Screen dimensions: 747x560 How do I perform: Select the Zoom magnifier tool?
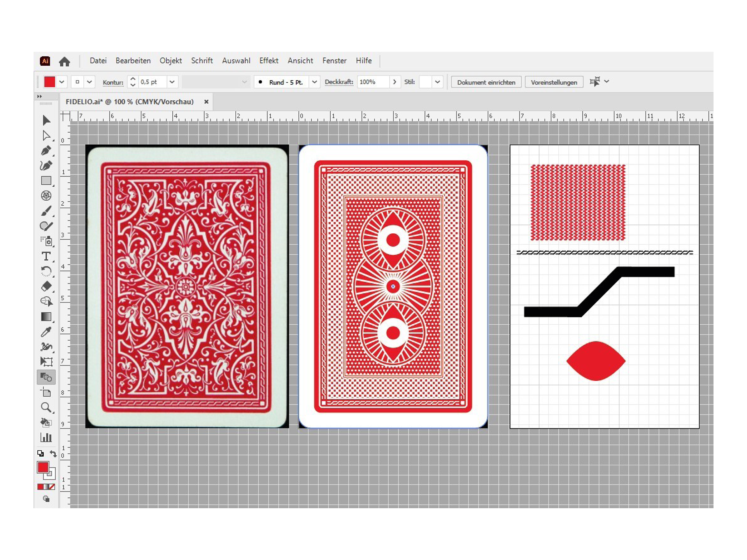pyautogui.click(x=46, y=407)
